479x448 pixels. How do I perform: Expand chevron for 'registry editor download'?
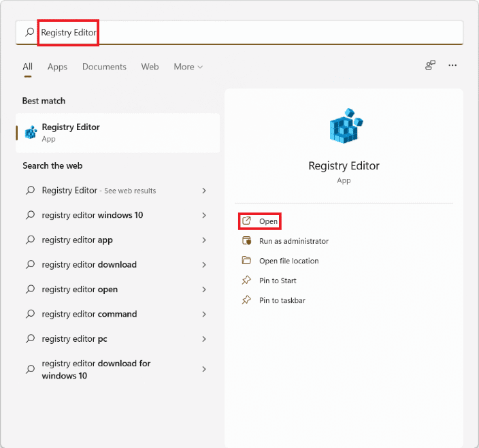[x=204, y=265]
